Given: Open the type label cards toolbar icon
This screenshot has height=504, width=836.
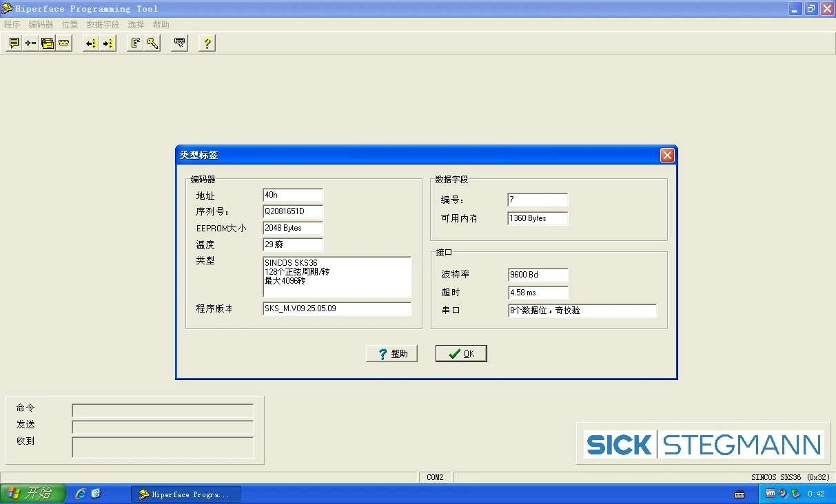Looking at the screenshot, I should click(47, 43).
